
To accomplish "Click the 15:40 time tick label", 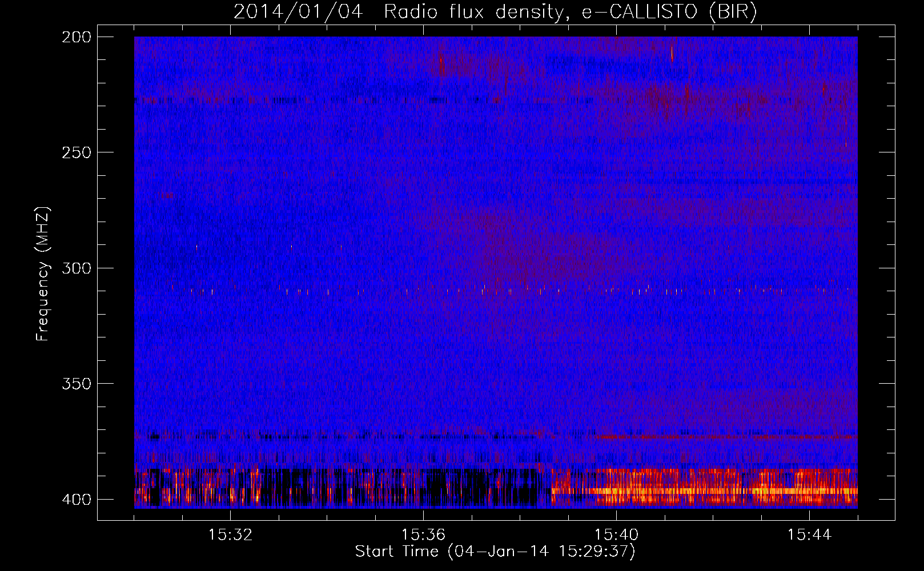I will [616, 535].
